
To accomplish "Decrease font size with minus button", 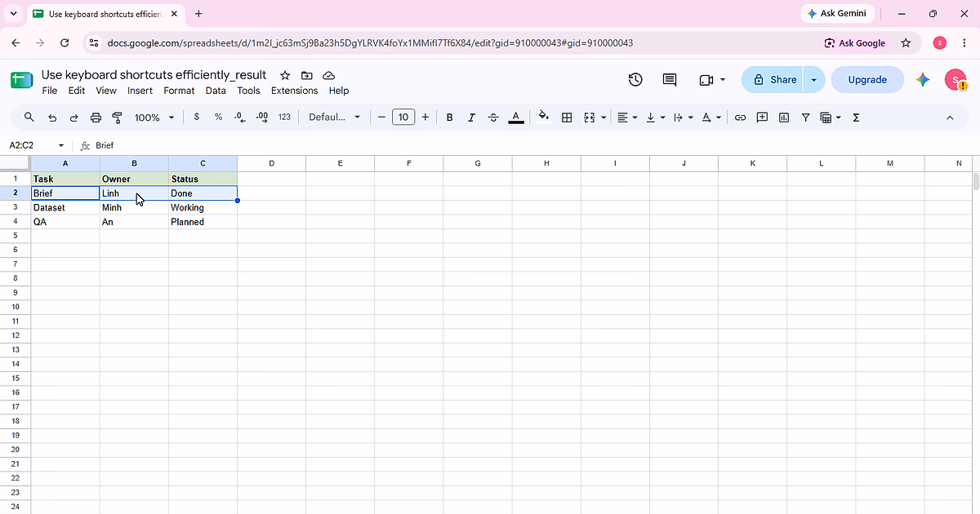I will (x=381, y=117).
